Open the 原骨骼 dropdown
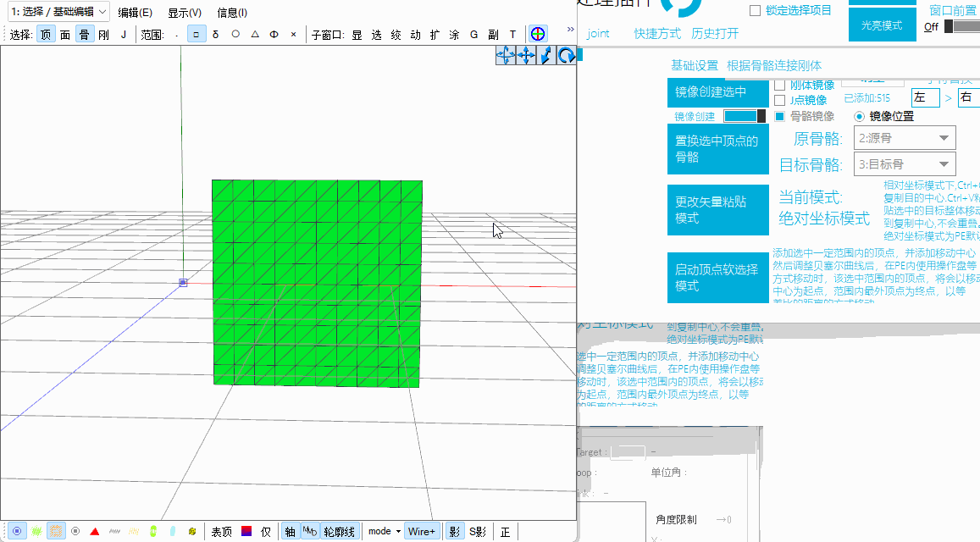 905,138
